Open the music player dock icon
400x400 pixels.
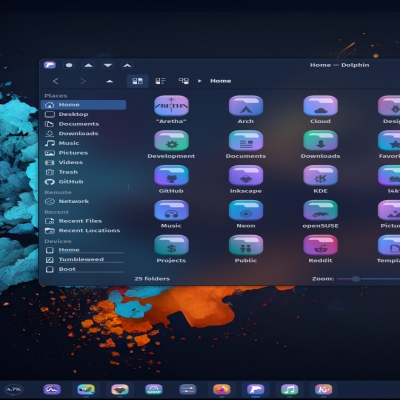pyautogui.click(x=289, y=389)
